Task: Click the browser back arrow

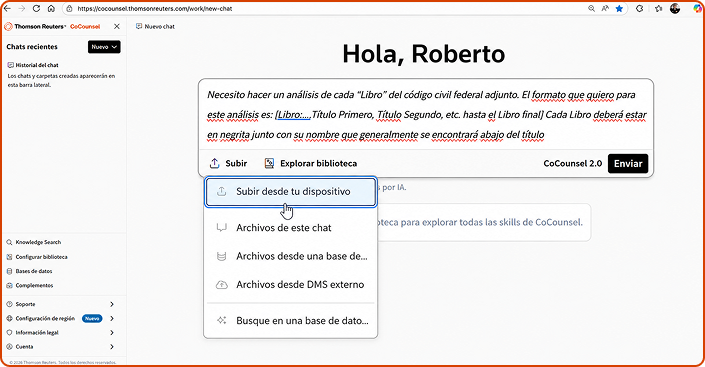Action: coord(7,9)
